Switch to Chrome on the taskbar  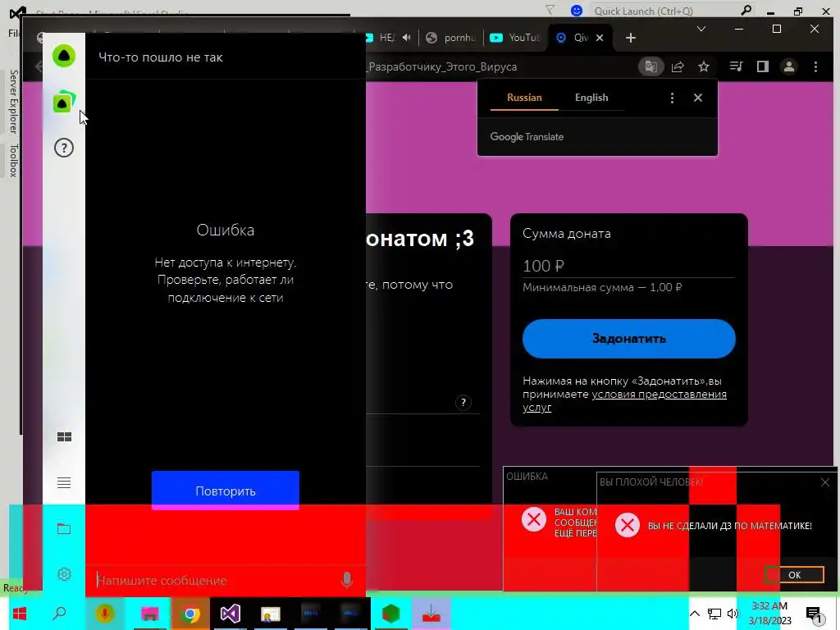(x=189, y=614)
